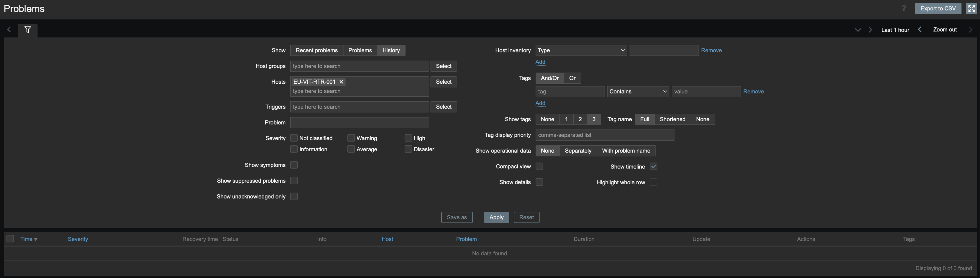
Task: Select Shortened tag name option
Action: (672, 119)
